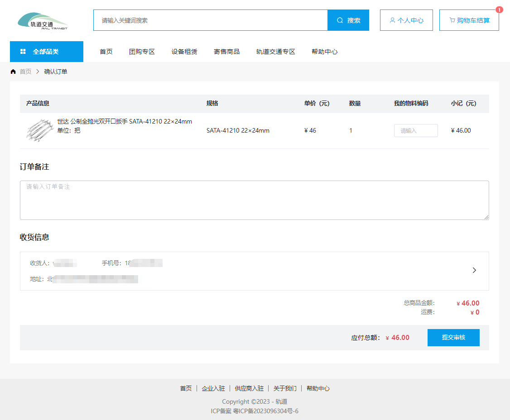Click the order remarks text area
Image resolution: width=510 pixels, height=420 pixels.
coord(254,200)
